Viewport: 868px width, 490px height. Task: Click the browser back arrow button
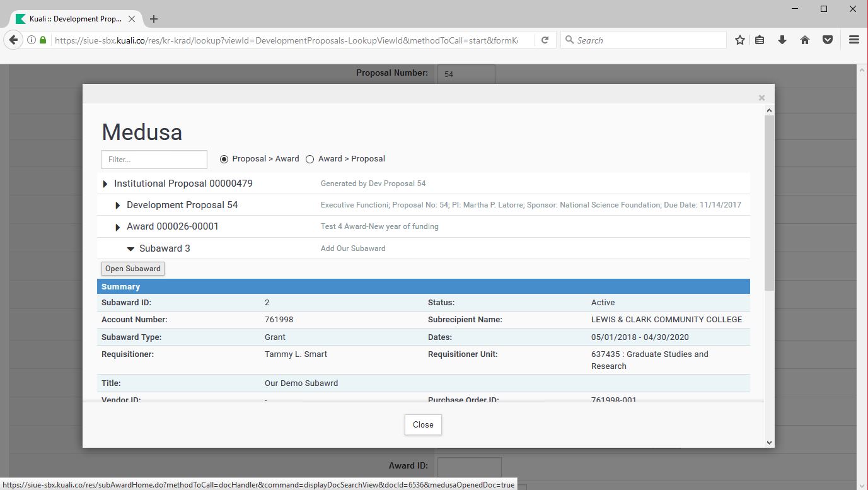(13, 40)
